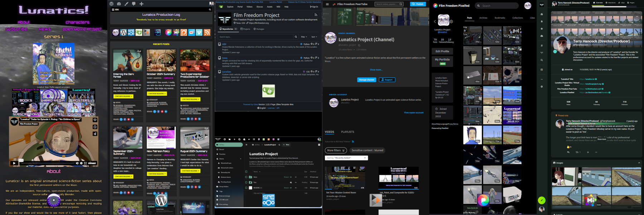Click the Edit Profile button in Pixelfed

[x=442, y=51]
